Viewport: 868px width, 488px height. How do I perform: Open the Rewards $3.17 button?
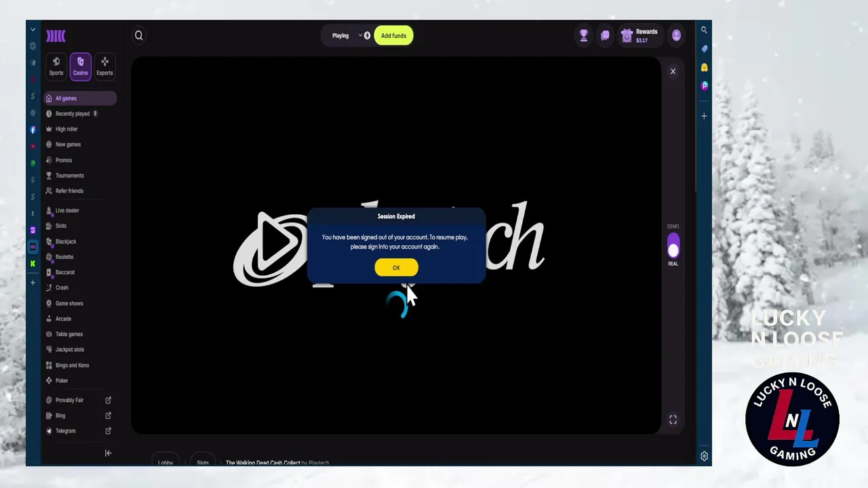[x=639, y=36]
